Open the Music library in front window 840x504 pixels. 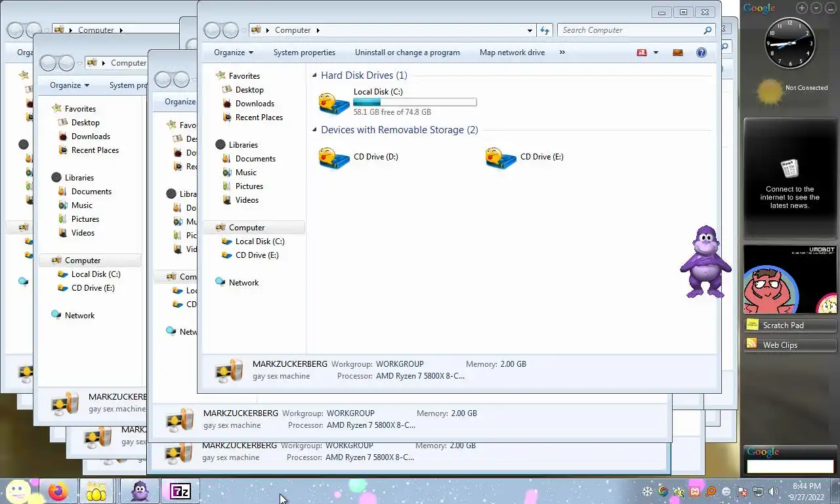240,173
